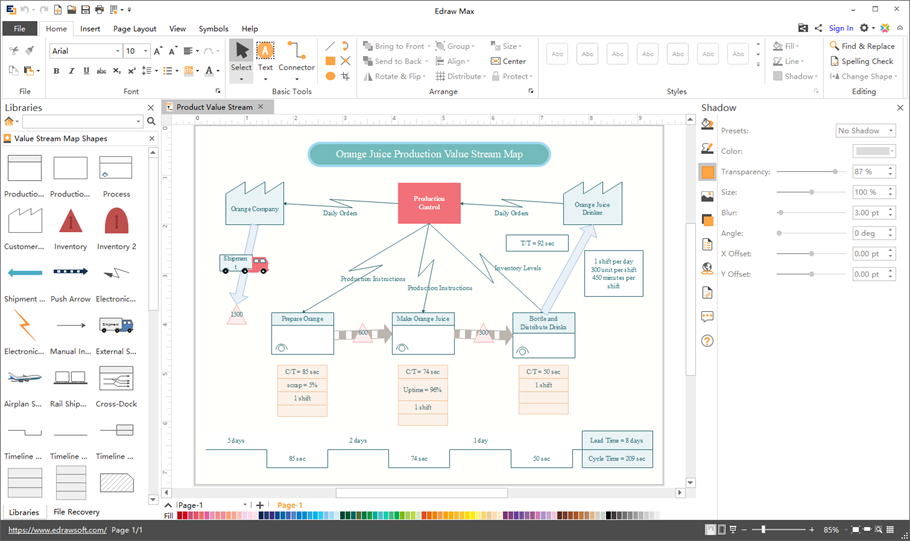The width and height of the screenshot is (910, 541).
Task: Select the Connector tool
Action: click(x=296, y=57)
